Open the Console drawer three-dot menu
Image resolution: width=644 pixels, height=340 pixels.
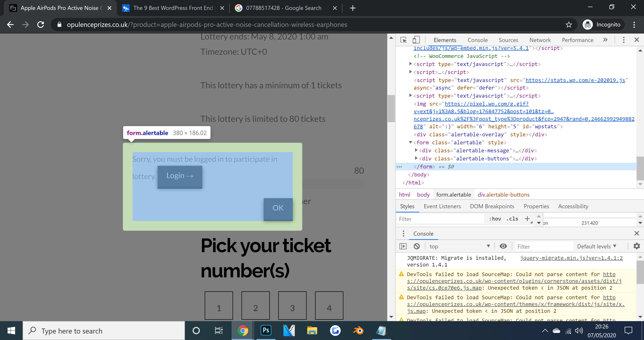[403, 234]
